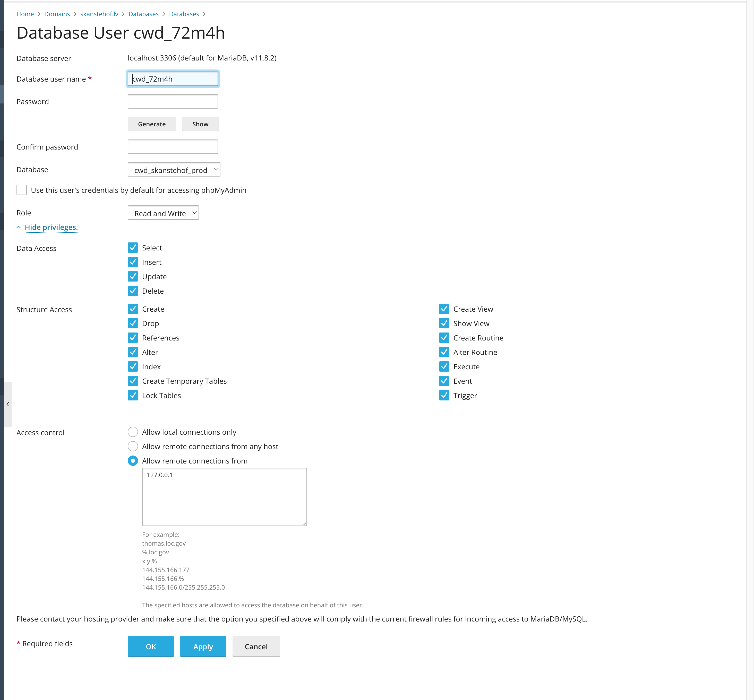754x700 pixels.
Task: Collapse the left sidebar with arrow handle
Action: click(x=8, y=404)
